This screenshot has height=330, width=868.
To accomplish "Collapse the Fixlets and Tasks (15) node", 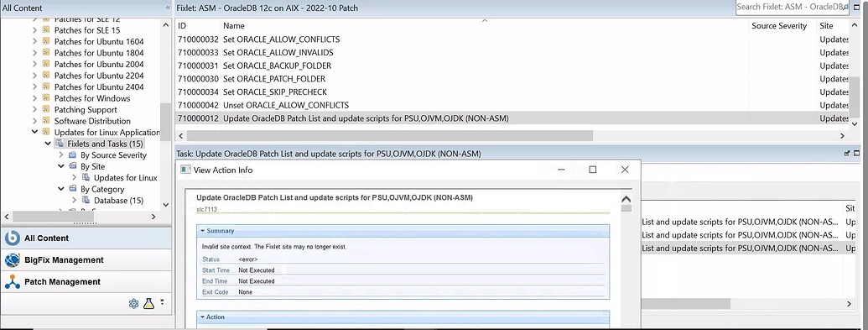I will tap(48, 144).
